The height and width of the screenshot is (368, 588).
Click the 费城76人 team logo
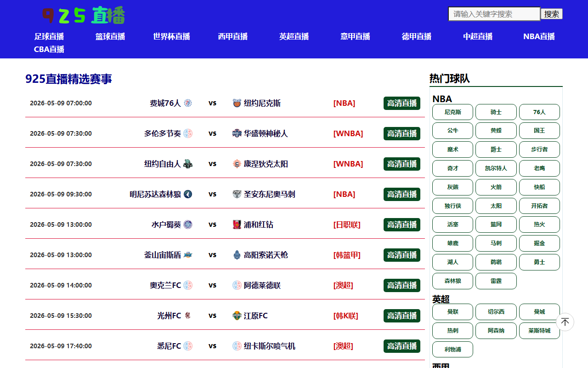[188, 103]
